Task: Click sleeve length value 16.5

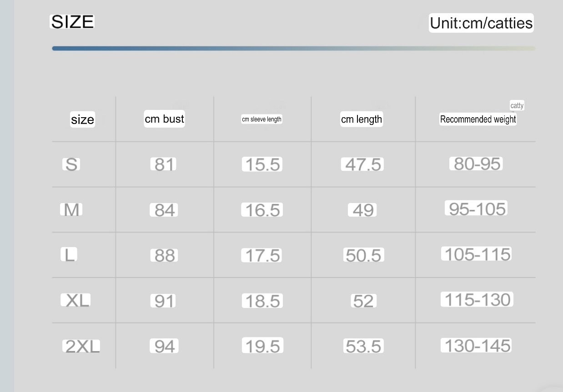Action: coord(262,210)
